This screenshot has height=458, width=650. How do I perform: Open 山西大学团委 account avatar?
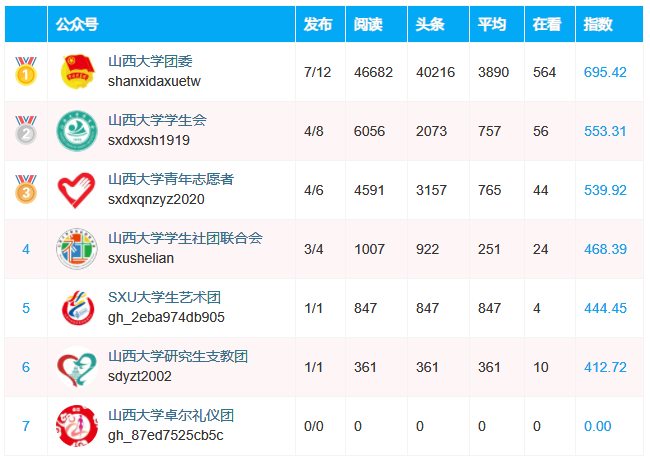[x=77, y=72]
